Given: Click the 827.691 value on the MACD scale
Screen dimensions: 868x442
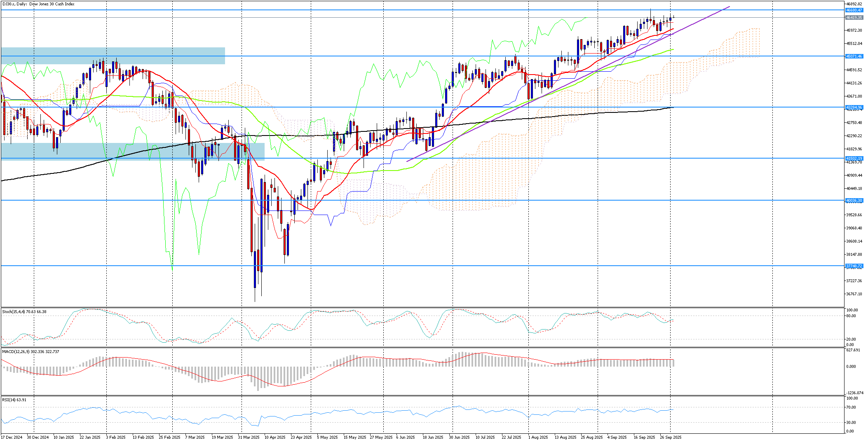Looking at the screenshot, I should click(853, 350).
